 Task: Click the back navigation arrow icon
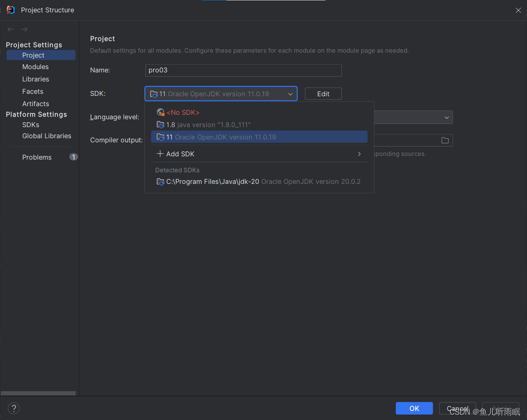click(10, 29)
